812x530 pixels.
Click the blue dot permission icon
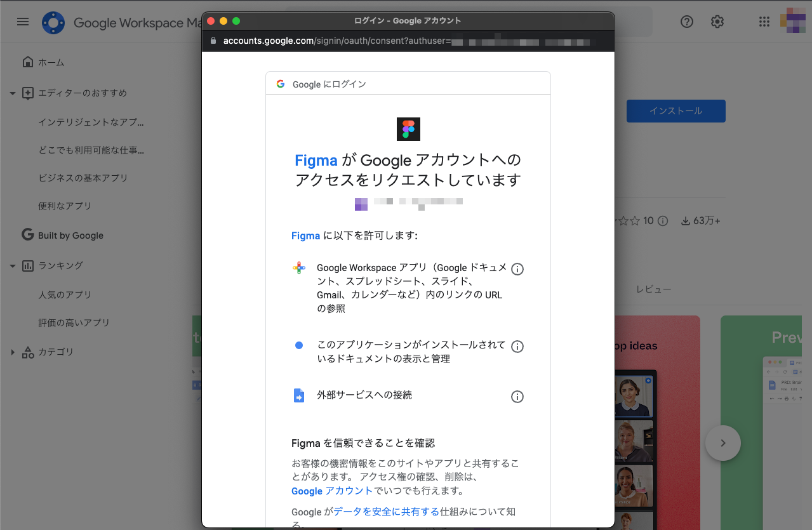pyautogui.click(x=299, y=345)
